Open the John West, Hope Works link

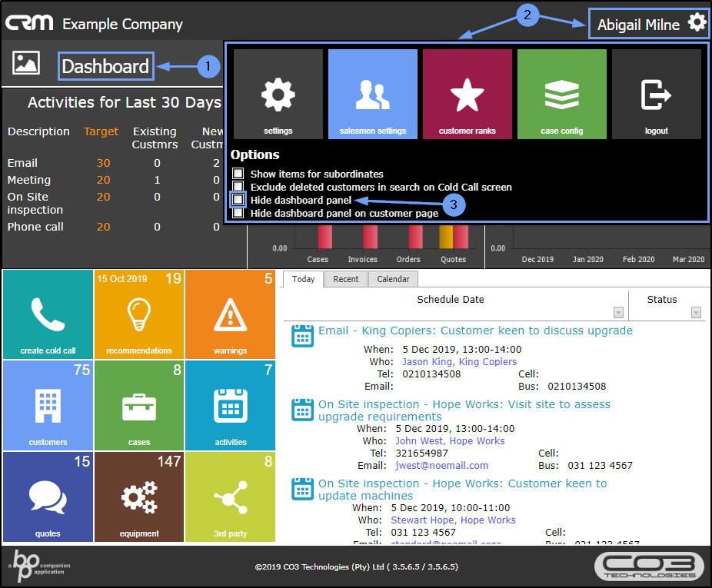click(x=450, y=440)
